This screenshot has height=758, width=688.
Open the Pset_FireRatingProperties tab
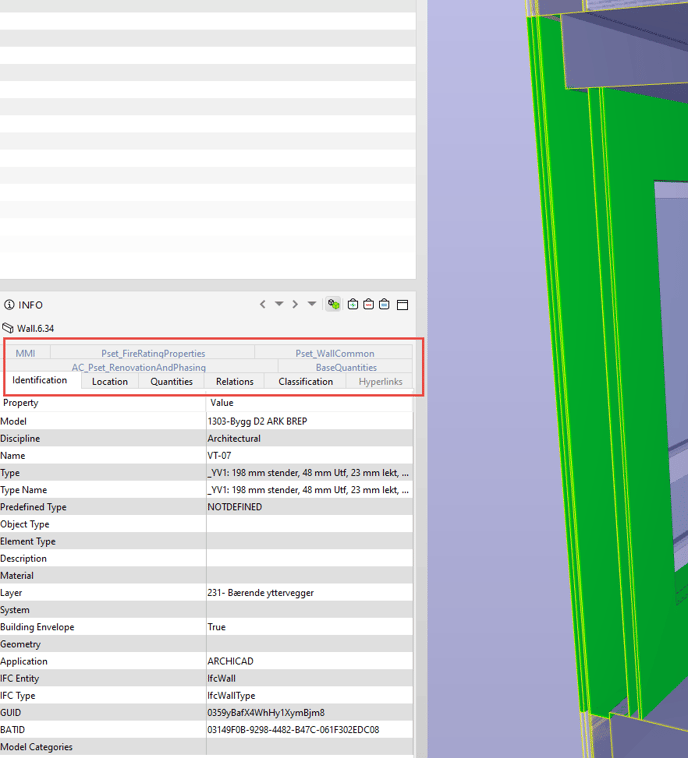pos(153,353)
